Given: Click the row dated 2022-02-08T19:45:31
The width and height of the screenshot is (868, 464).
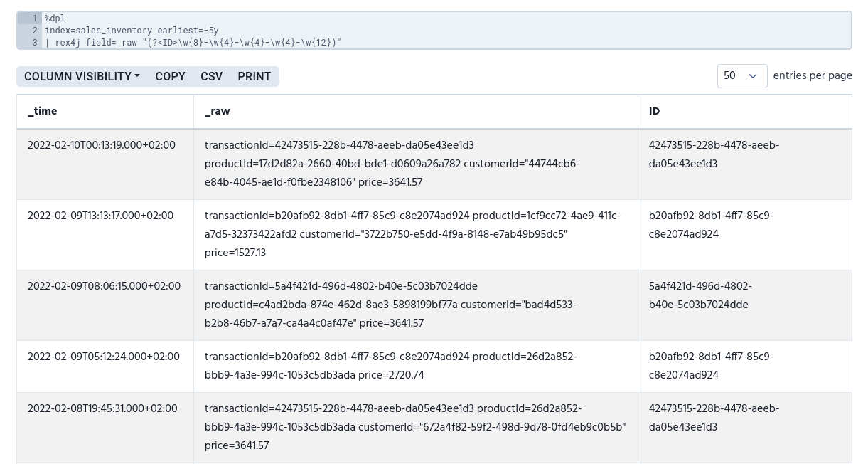Looking at the screenshot, I should click(x=102, y=409).
